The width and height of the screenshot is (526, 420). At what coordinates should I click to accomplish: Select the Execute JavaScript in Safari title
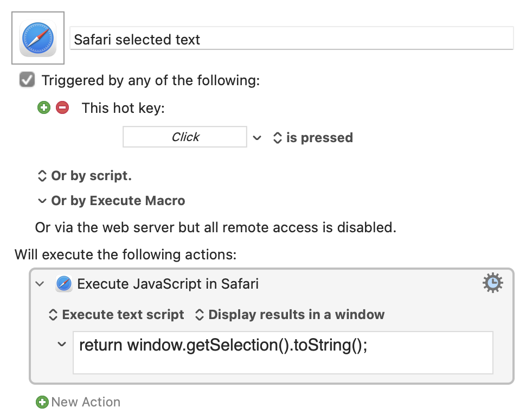tap(168, 284)
